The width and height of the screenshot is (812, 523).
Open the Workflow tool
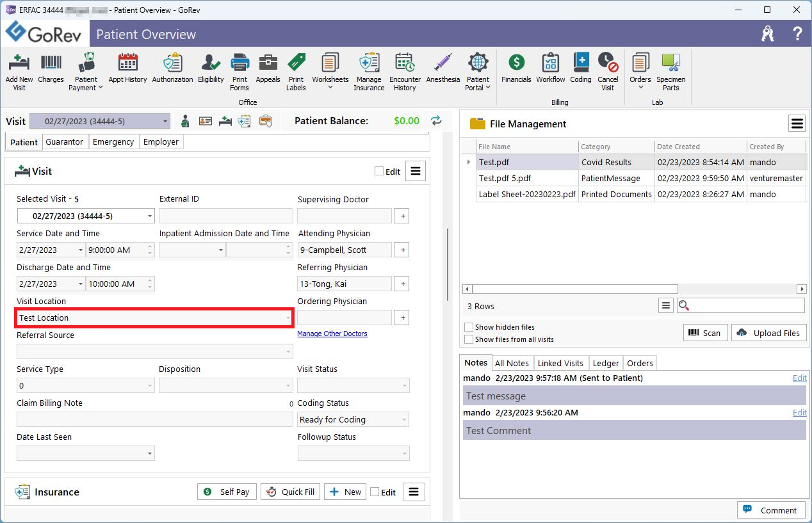click(551, 68)
